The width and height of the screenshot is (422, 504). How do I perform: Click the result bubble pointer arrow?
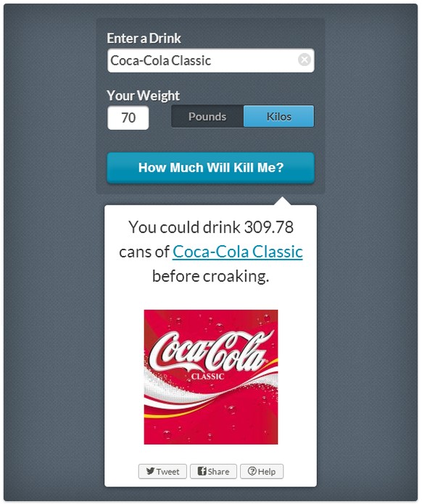(282, 201)
